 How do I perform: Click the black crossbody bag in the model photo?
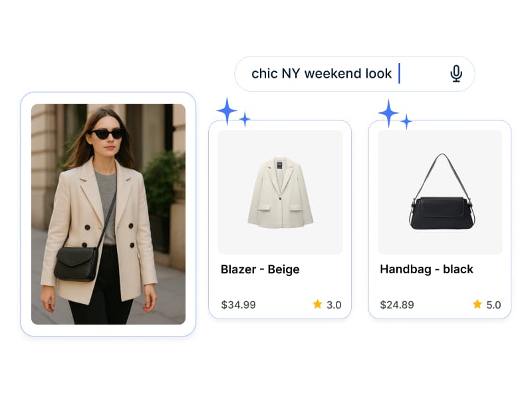click(x=75, y=263)
